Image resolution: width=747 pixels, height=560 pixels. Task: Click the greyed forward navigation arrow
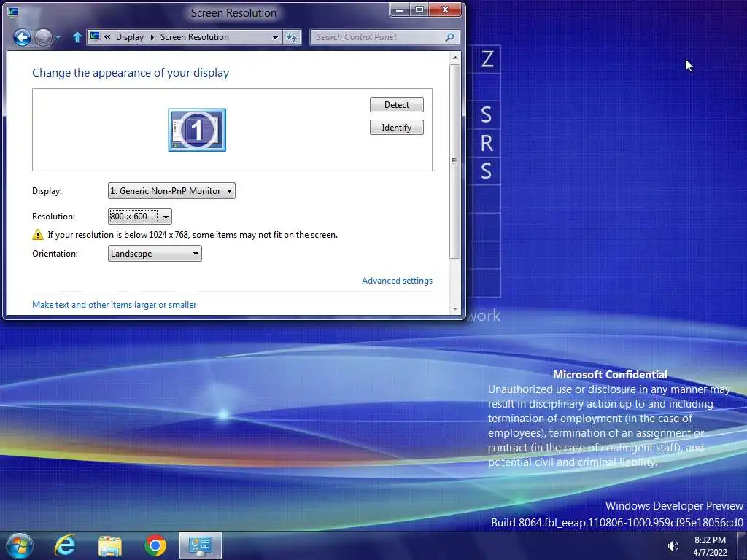pyautogui.click(x=43, y=37)
